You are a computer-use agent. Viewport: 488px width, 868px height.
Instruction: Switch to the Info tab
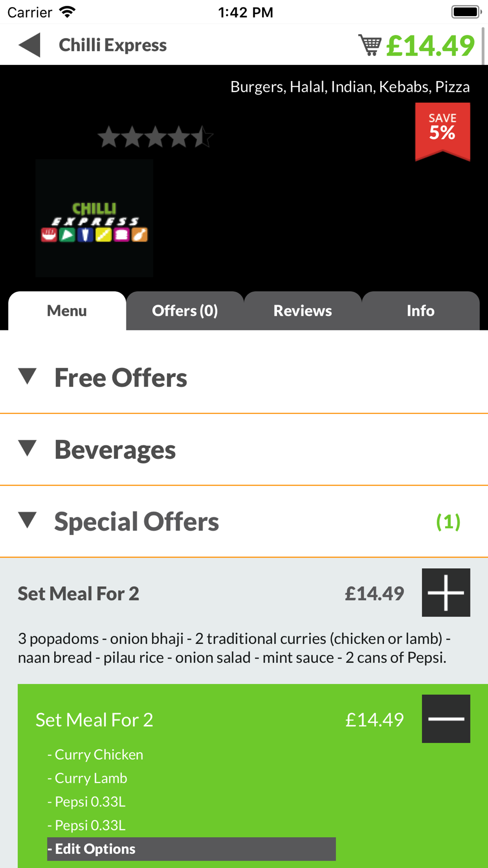tap(421, 310)
